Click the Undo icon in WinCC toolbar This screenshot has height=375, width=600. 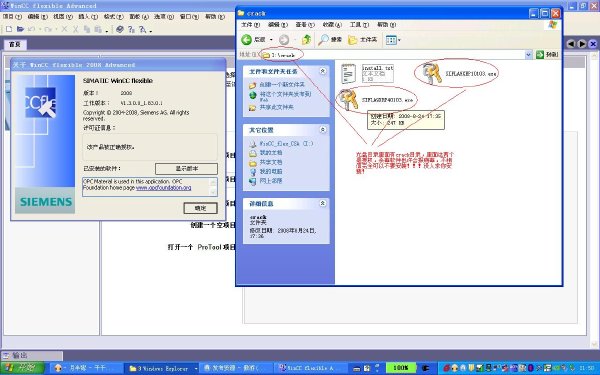(32, 29)
